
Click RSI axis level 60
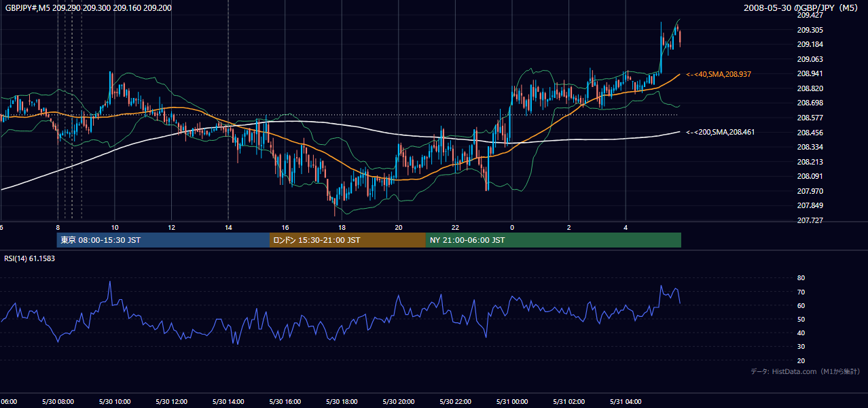(801, 305)
